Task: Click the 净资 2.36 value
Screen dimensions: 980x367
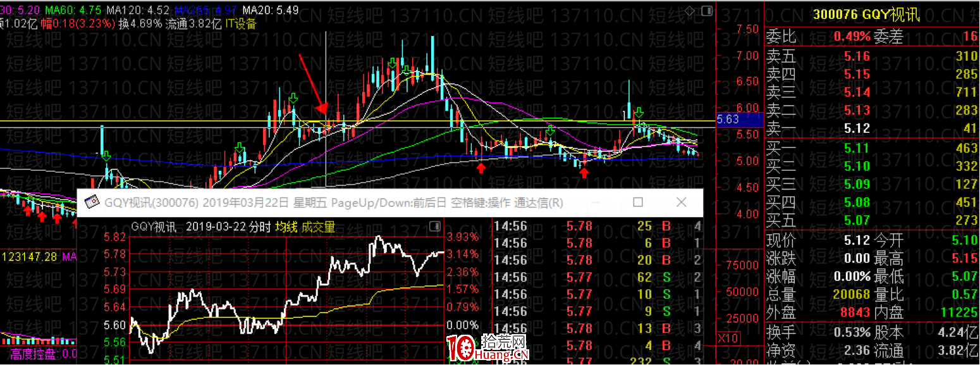Action: click(x=857, y=351)
